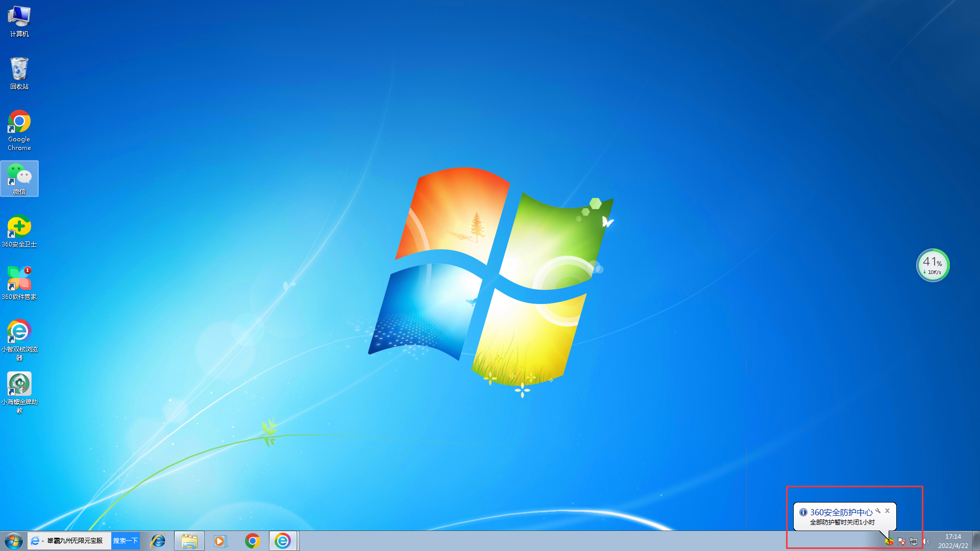Screen dimensions: 980x551
Task: Select the 回收站 recycle bin icon
Action: (x=19, y=72)
